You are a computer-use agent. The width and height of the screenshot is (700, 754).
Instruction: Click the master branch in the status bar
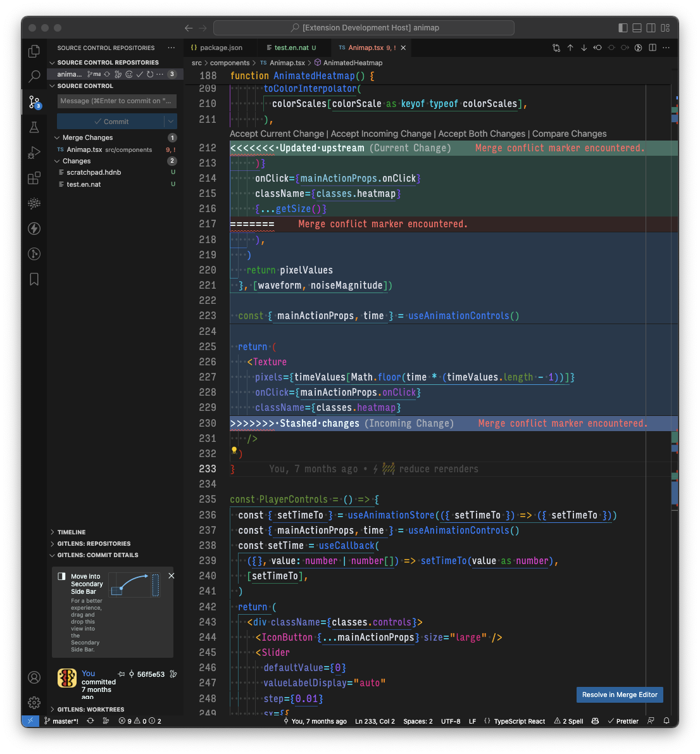[61, 721]
